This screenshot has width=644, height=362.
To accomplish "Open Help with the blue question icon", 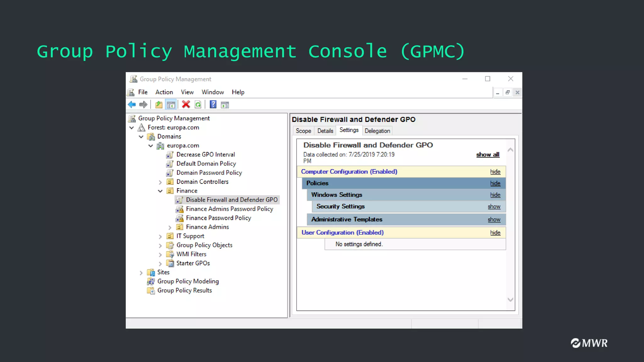I will coord(213,104).
